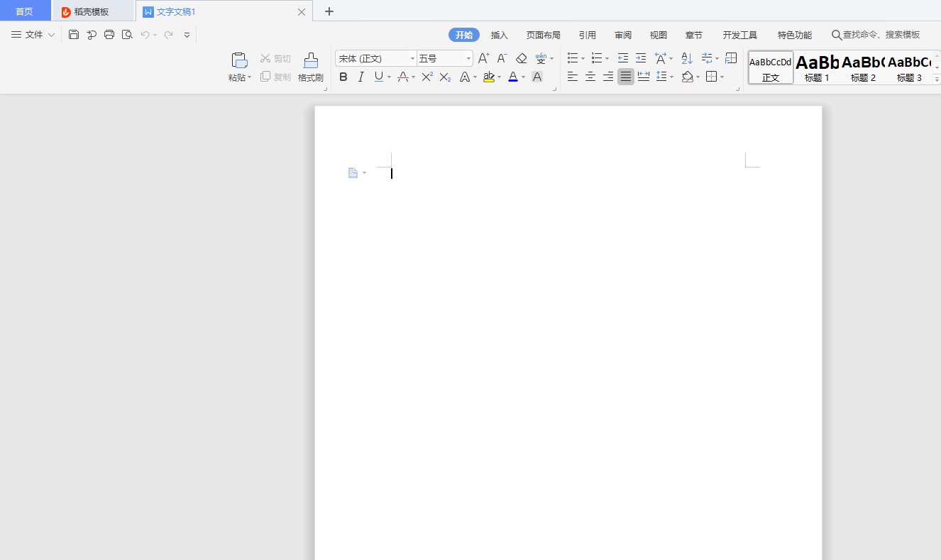This screenshot has width=941, height=560.
Task: Toggle Bold formatting
Action: [x=343, y=77]
